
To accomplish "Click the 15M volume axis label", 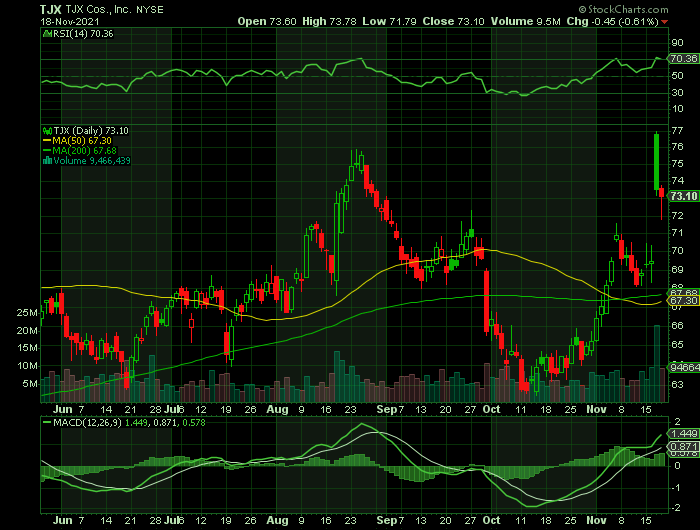I will tap(27, 348).
